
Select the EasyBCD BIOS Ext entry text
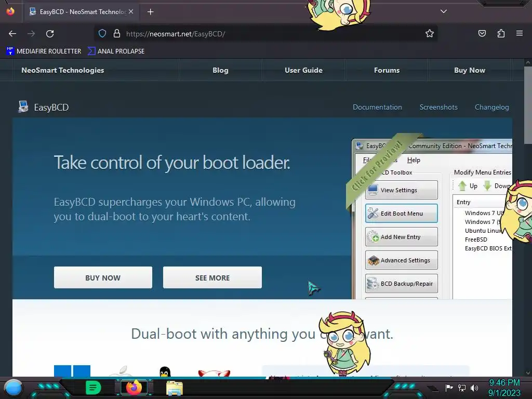[488, 248]
